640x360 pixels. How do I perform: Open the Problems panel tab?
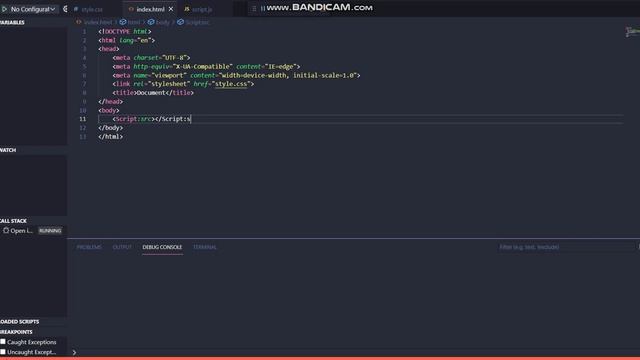(89, 247)
